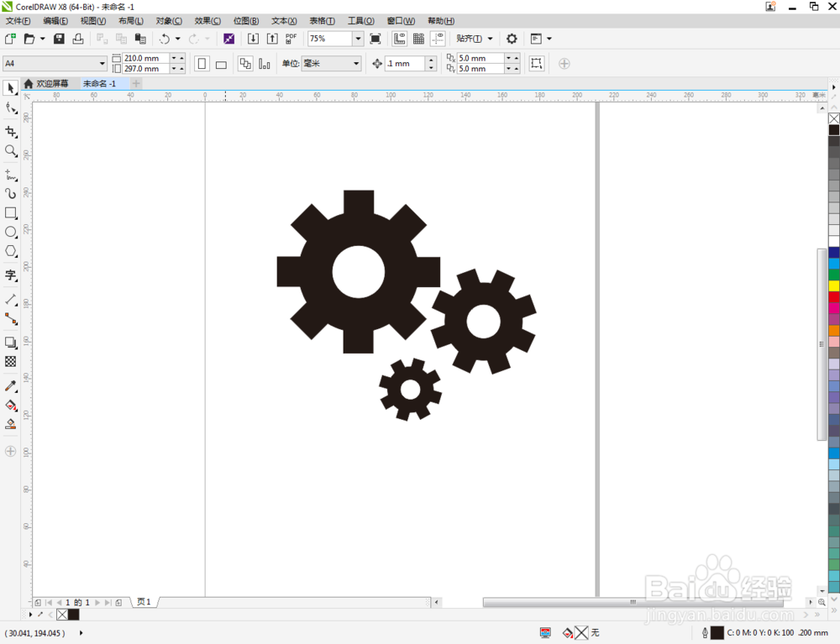Expand the Open file dropdown arrow
This screenshot has height=644, width=840.
click(42, 39)
